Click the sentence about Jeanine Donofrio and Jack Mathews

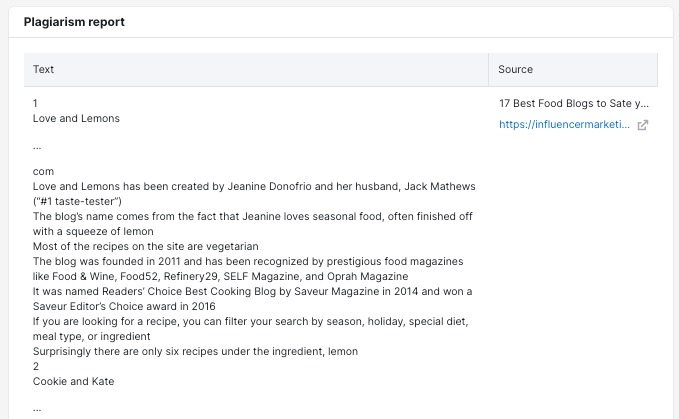(x=254, y=194)
